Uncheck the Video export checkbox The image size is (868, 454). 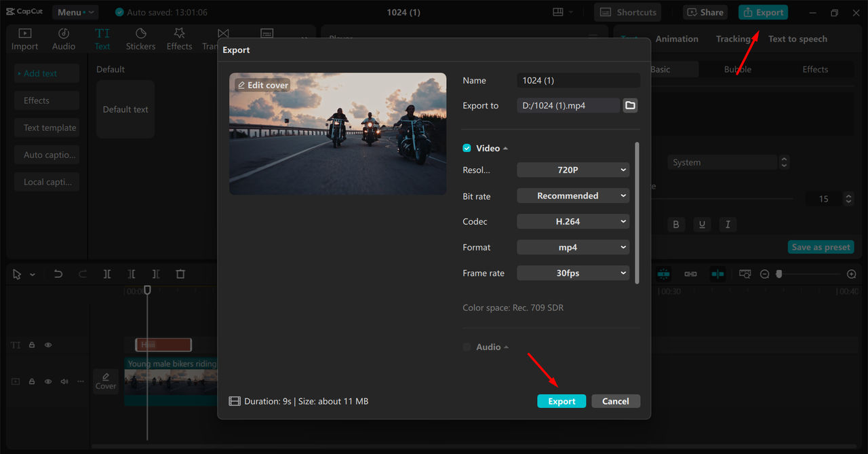tap(467, 148)
